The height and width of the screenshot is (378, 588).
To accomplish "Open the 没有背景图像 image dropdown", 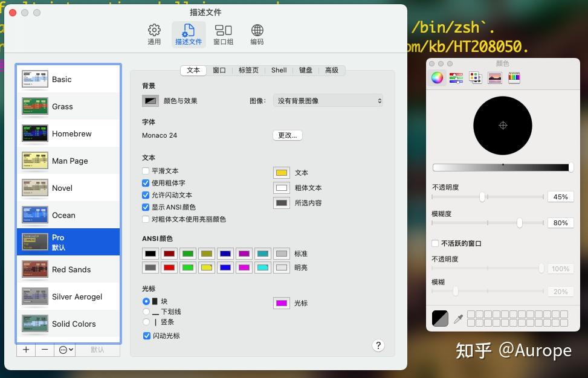I will pos(328,100).
